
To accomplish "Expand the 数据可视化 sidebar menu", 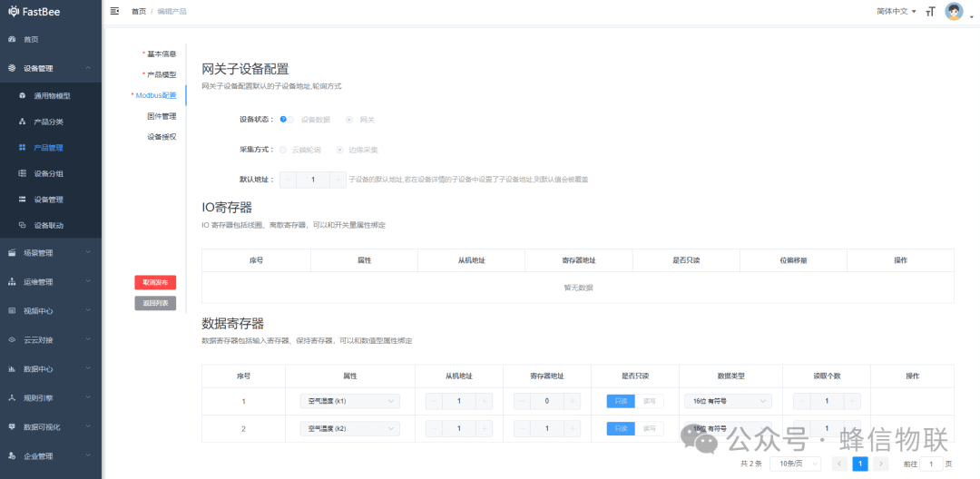I will pos(51,427).
